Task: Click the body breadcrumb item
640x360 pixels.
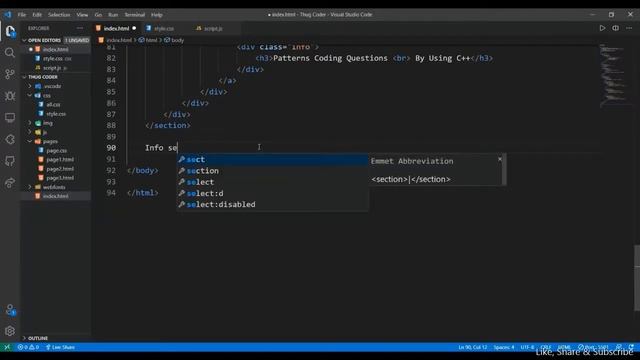Action: coord(174,40)
